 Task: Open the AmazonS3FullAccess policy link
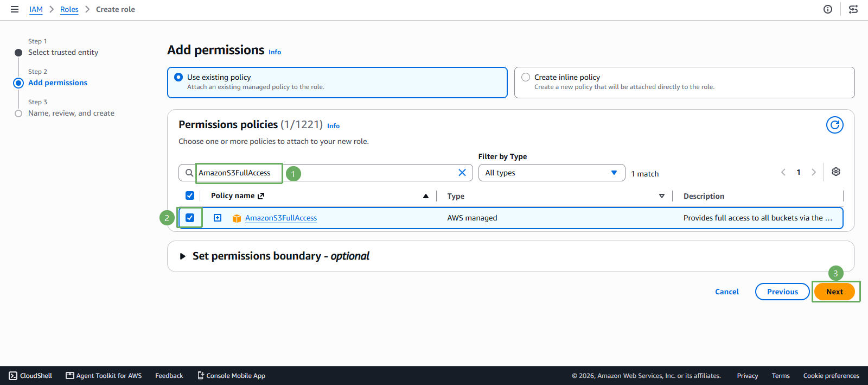tap(281, 218)
